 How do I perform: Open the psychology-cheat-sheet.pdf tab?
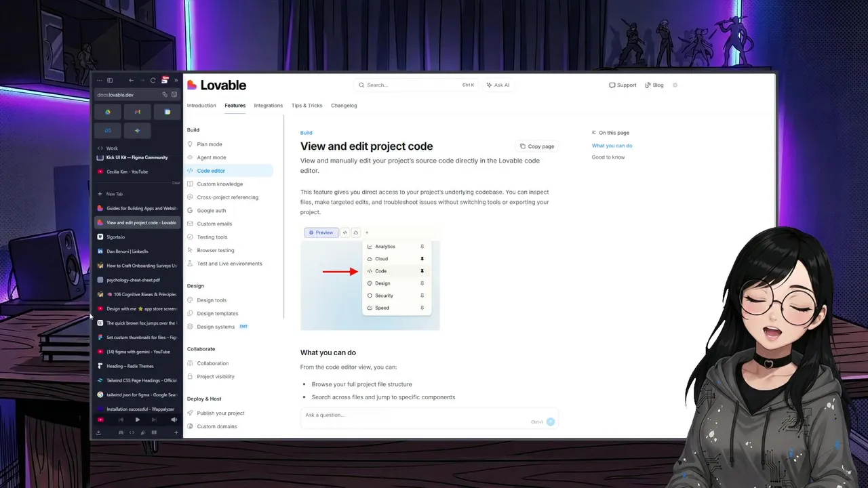tap(138, 280)
